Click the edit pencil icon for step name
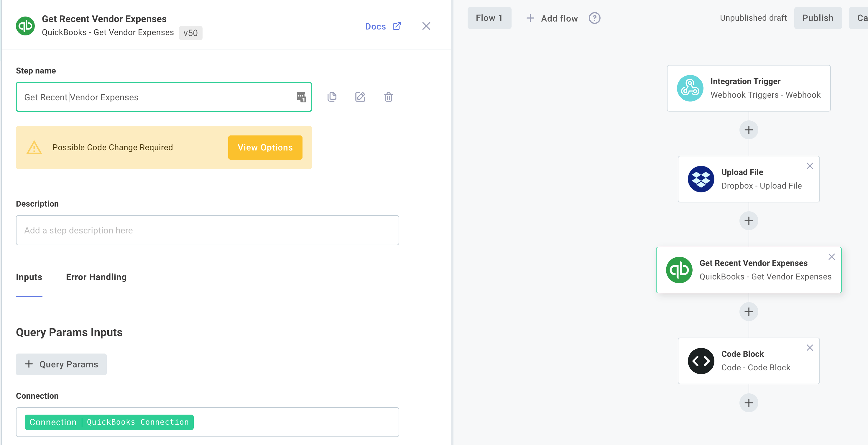Screen dimensions: 868x445 tap(360, 96)
